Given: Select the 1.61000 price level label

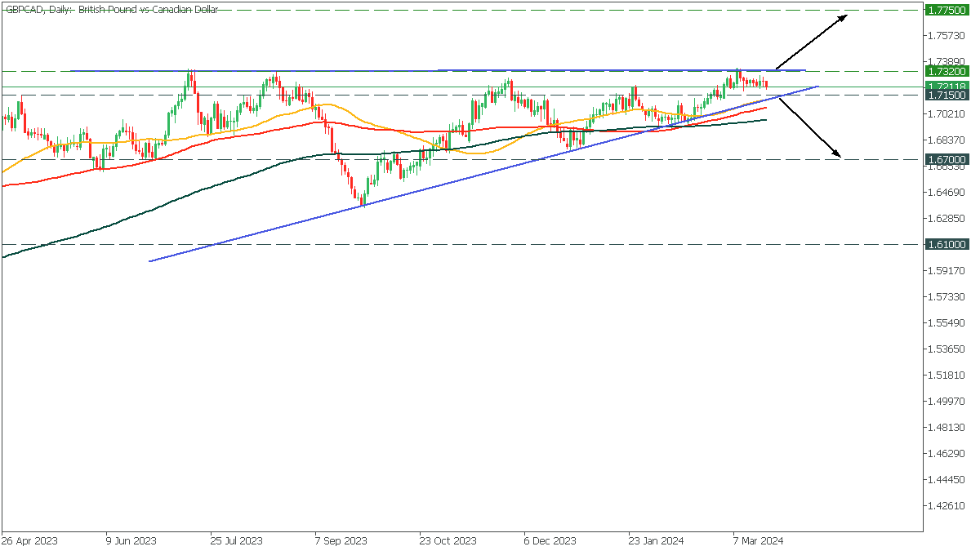Looking at the screenshot, I should click(x=947, y=244).
